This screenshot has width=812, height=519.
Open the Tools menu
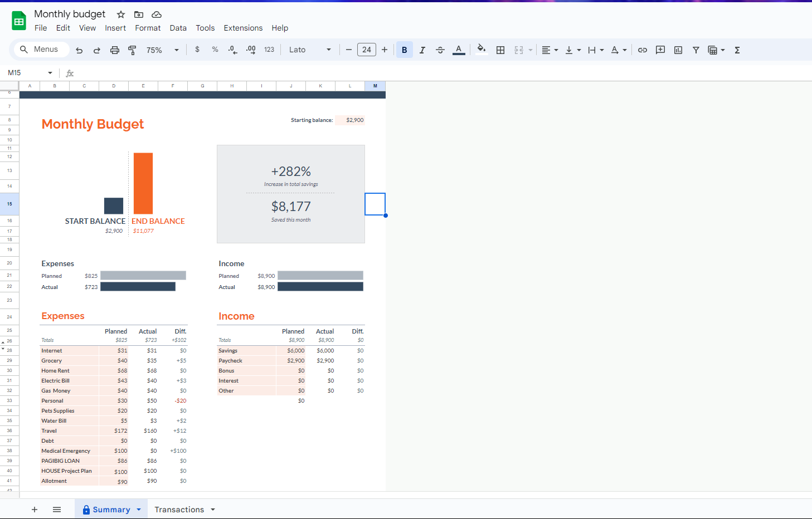coord(205,28)
